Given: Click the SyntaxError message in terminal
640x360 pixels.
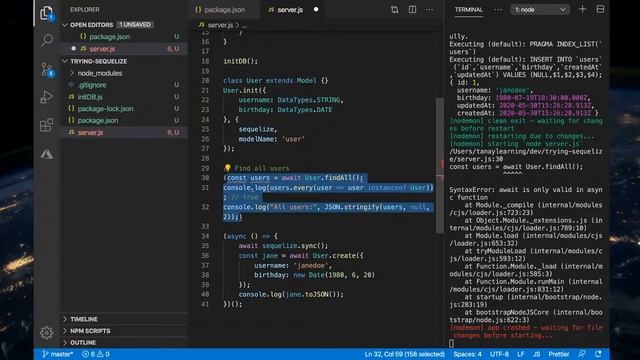Looking at the screenshot, I should [526, 193].
